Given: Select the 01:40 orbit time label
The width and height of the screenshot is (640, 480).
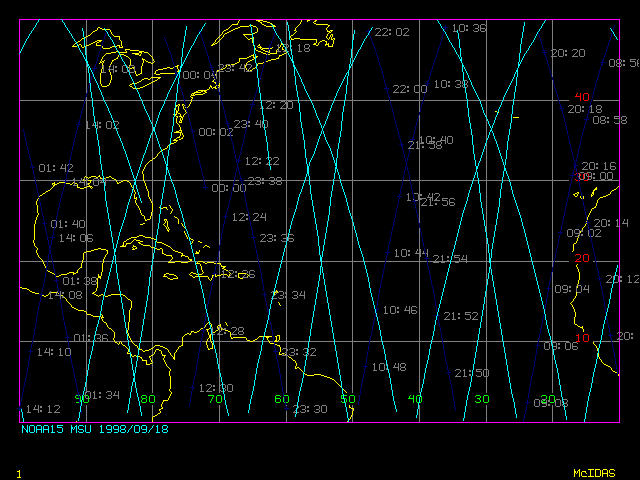Looking at the screenshot, I should tap(68, 224).
